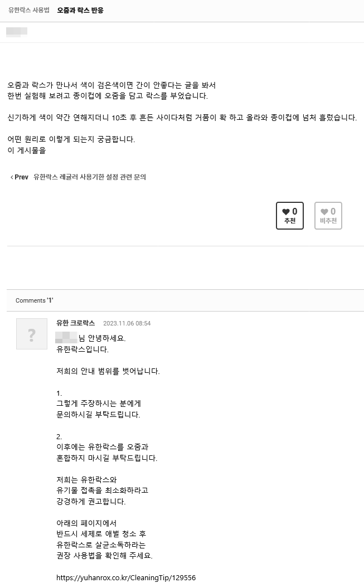
Task: Click the 비추천 count number 0
Action: (x=333, y=212)
